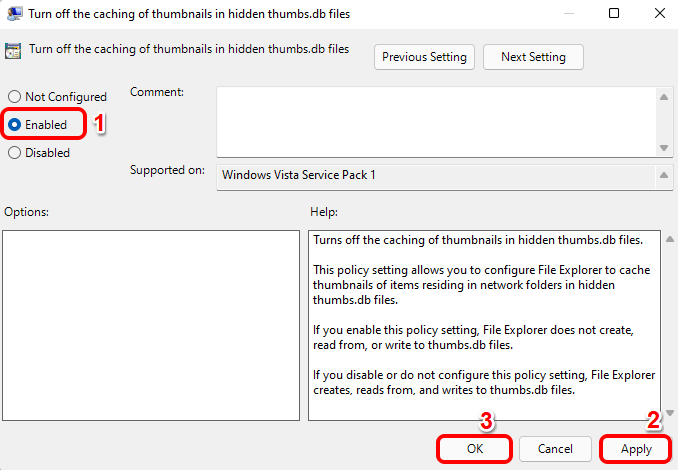Click the policy setting icon beside heading

(14, 50)
